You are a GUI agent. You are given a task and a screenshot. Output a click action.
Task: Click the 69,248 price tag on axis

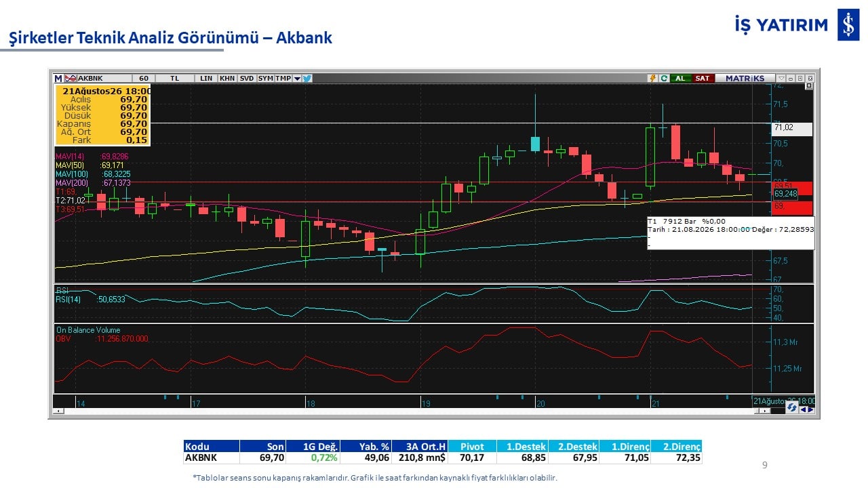coord(785,194)
